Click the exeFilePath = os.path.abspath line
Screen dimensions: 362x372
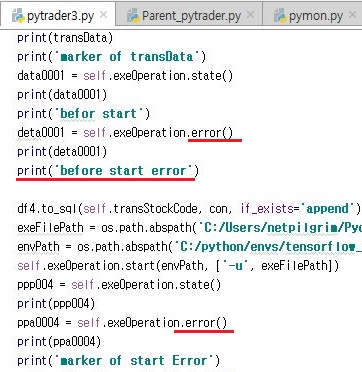(x=189, y=228)
